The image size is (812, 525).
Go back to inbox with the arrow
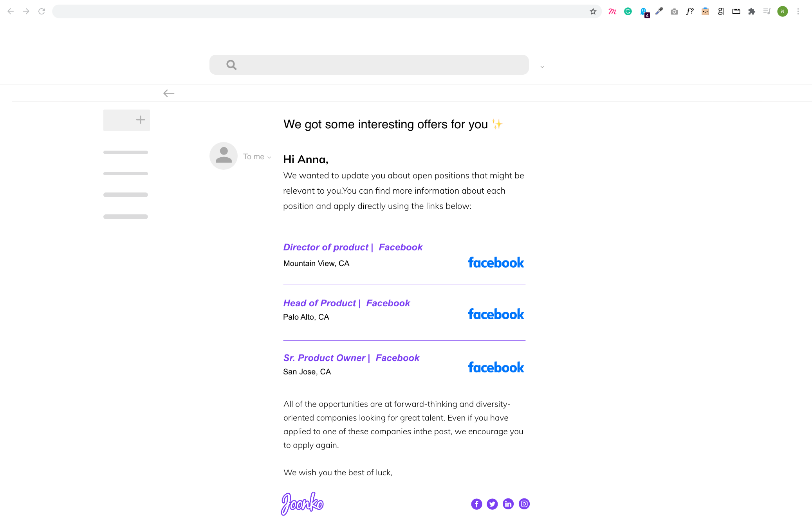(169, 93)
